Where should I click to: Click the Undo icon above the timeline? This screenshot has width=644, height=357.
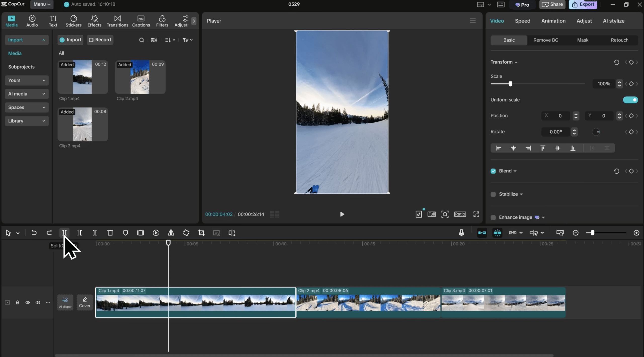point(34,233)
